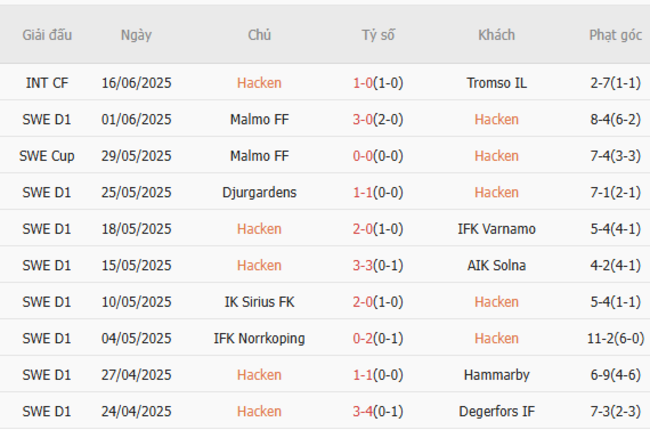This screenshot has width=650, height=430.
Task: Open Malmo FF in the 01/06/2025 row
Action: pos(259,119)
